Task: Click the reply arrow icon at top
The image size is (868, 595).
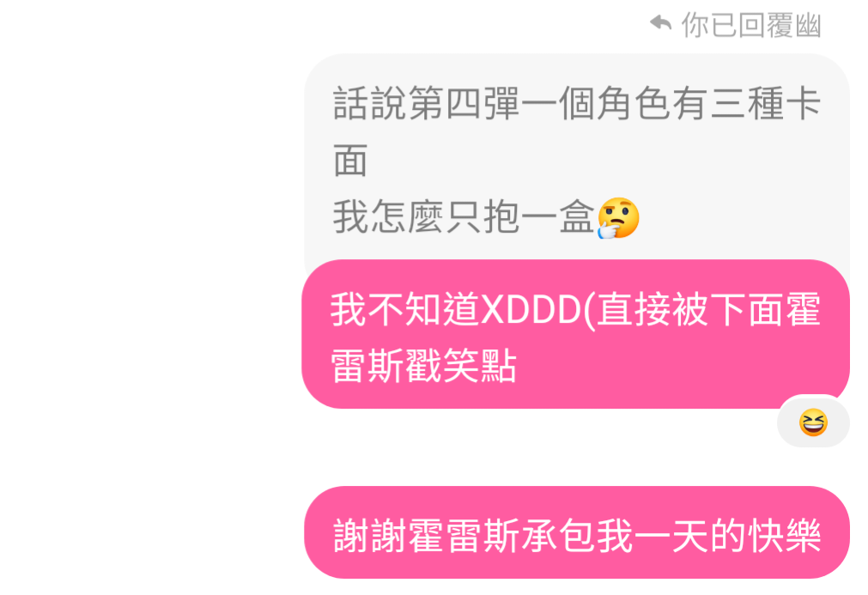Action: (x=660, y=23)
